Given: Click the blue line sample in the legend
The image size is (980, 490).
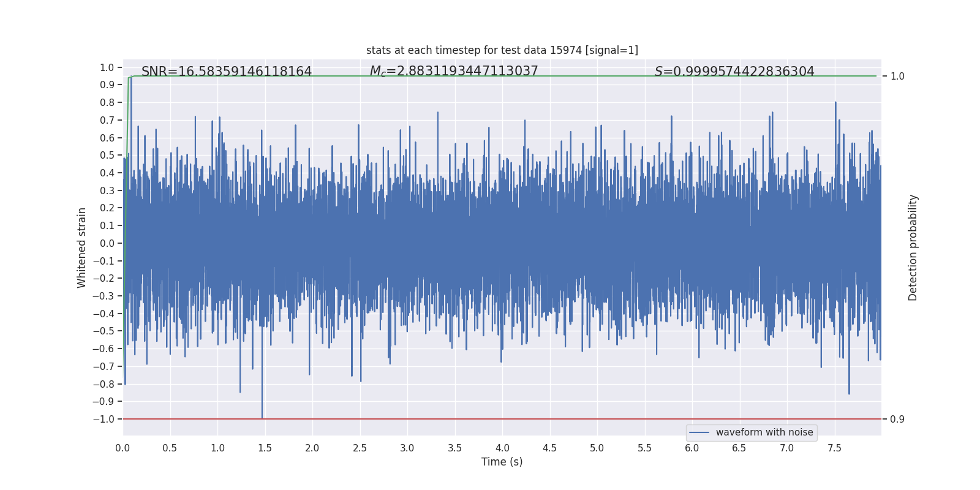Looking at the screenshot, I should [x=699, y=432].
